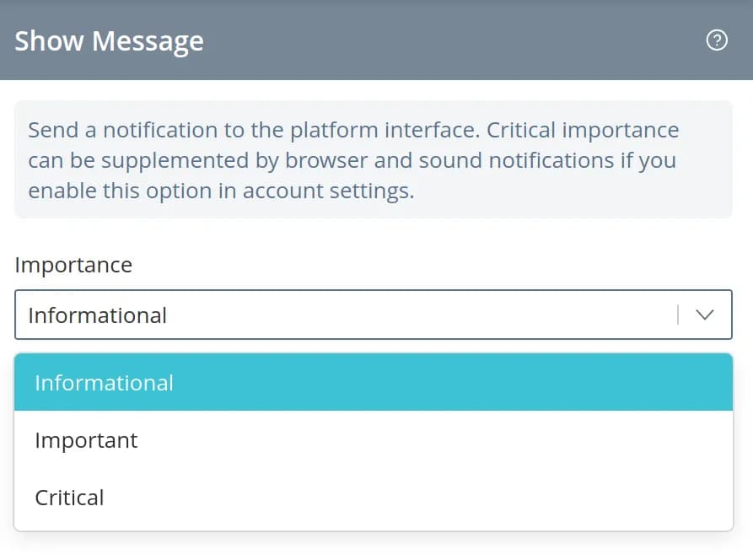Collapse the list with the chevron arrow
753x560 pixels.
pyautogui.click(x=704, y=315)
